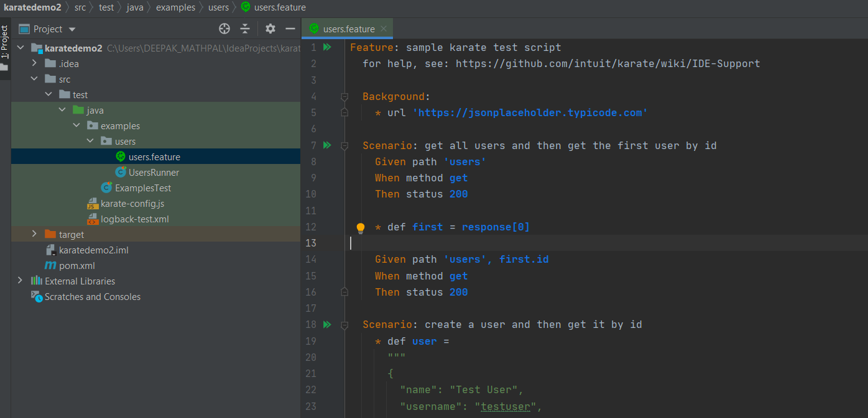Run the Feature using line 1 gutter arrow
This screenshot has height=418, width=868.
327,47
